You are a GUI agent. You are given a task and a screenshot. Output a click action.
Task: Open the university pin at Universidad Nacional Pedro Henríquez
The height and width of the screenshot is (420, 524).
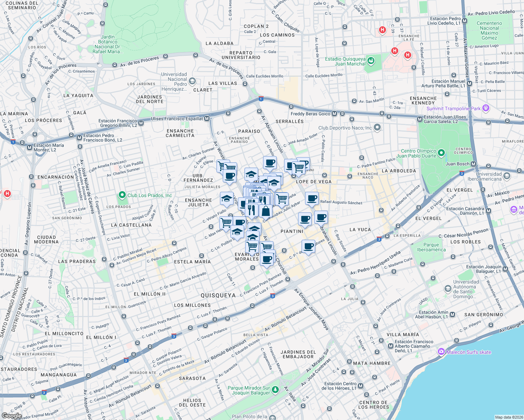tap(192, 81)
